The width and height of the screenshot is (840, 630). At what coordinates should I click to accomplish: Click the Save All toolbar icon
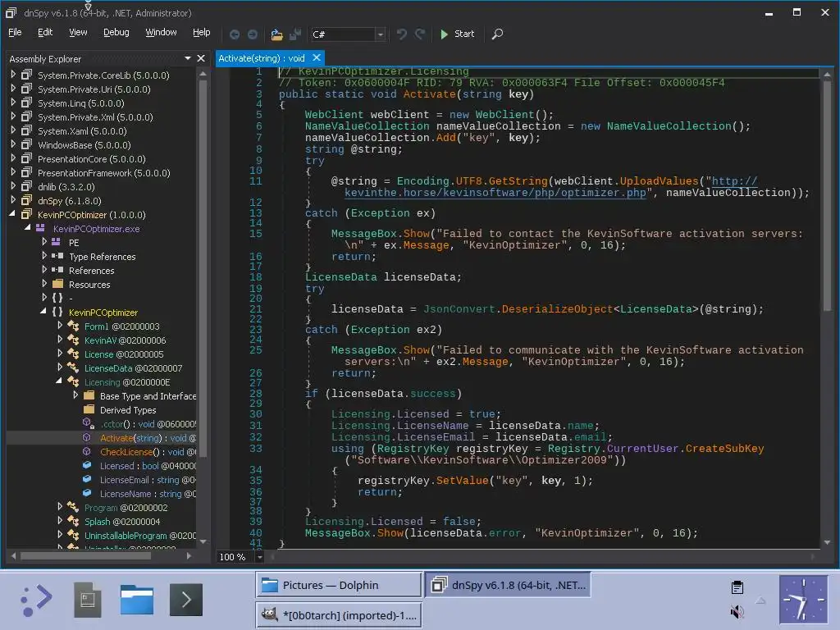click(294, 34)
